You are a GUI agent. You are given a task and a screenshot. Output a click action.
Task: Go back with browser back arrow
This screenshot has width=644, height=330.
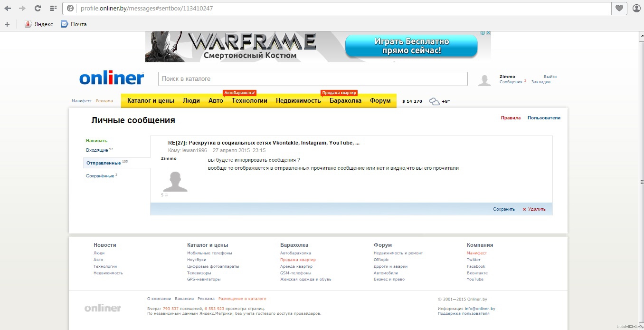8,8
